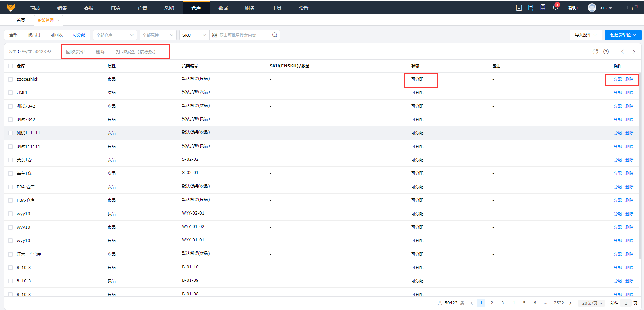
Task: Click 分配 link in zzqceshick row
Action: (618, 79)
